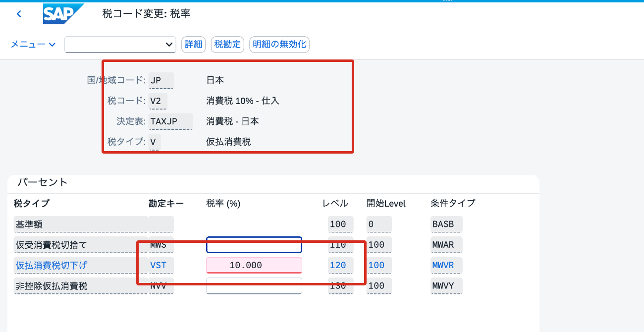Viewport: 644px width, 332px height.
Task: Click the レベル column header
Action: 335,203
